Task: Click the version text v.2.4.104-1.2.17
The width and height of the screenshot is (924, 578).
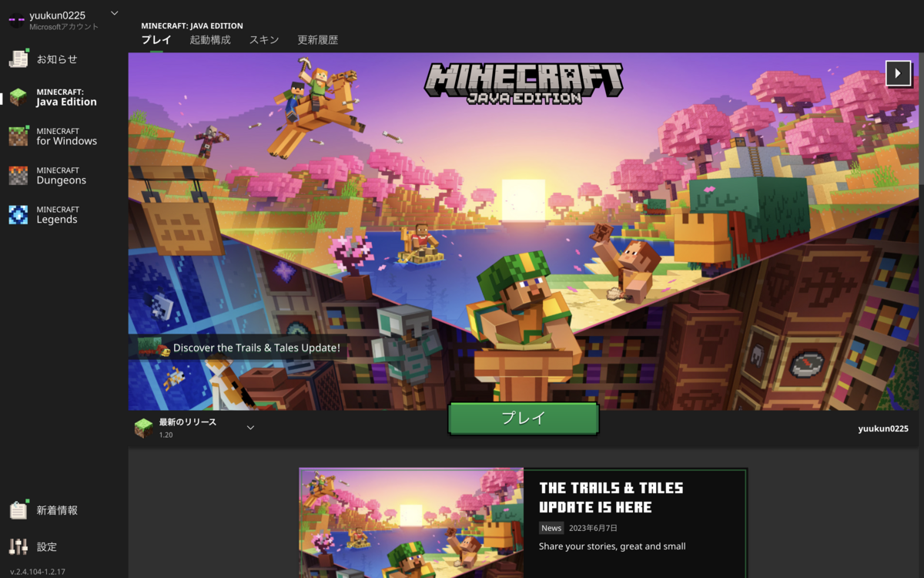Action: click(x=37, y=572)
